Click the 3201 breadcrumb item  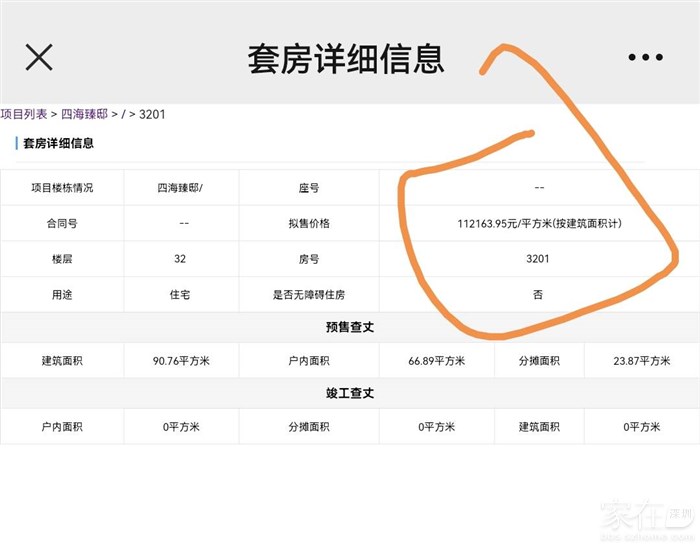tap(152, 114)
